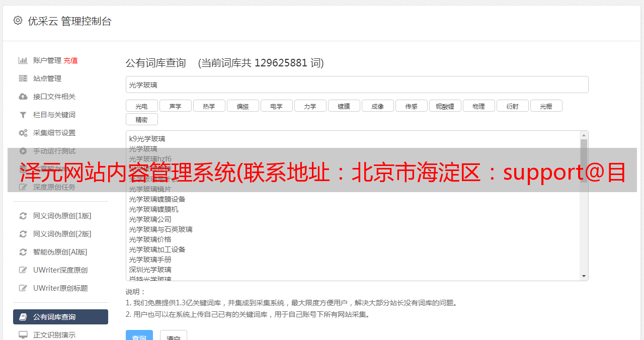Click the edit icon beside UWriter原创标题
The image size is (644, 340).
coord(23,288)
